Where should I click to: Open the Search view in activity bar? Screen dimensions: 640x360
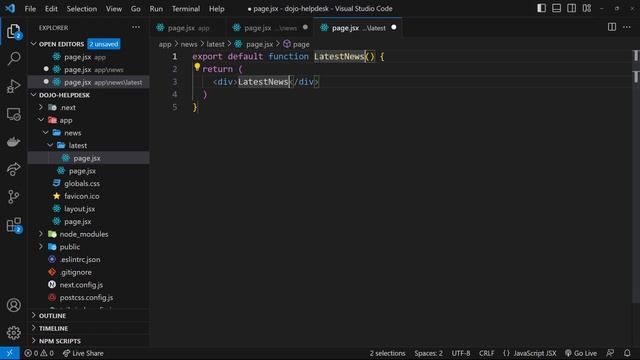pos(13,58)
